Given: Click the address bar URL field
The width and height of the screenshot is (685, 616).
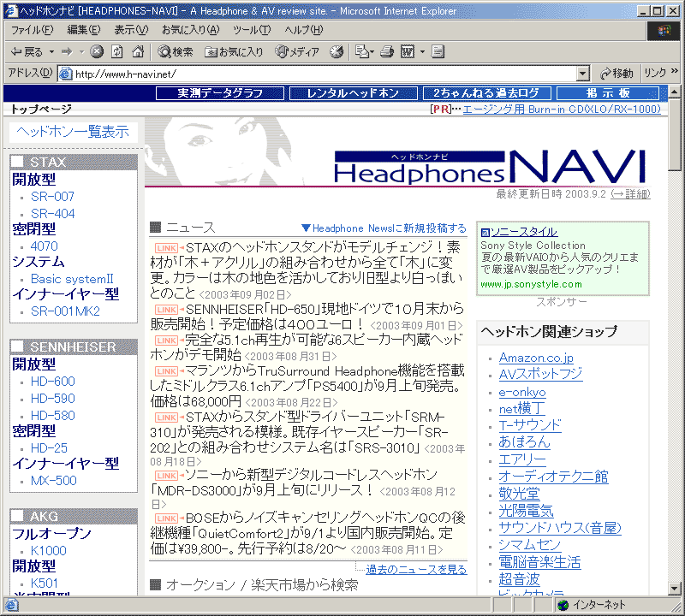Looking at the screenshot, I should point(325,74).
